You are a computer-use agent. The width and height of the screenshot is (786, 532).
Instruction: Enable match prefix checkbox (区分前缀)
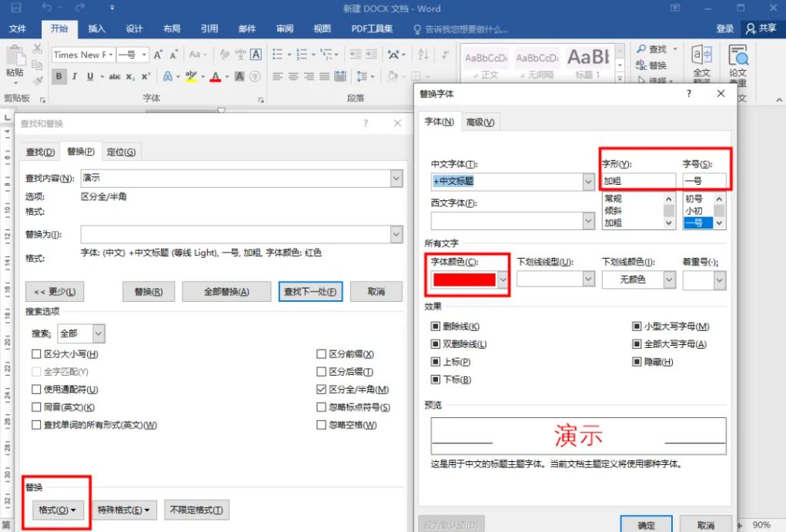pyautogui.click(x=321, y=354)
